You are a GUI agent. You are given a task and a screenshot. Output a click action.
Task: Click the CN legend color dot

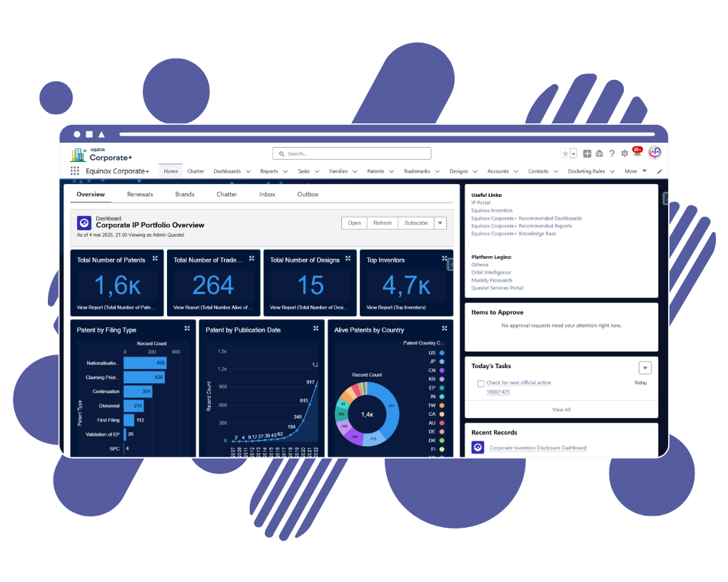[442, 370]
